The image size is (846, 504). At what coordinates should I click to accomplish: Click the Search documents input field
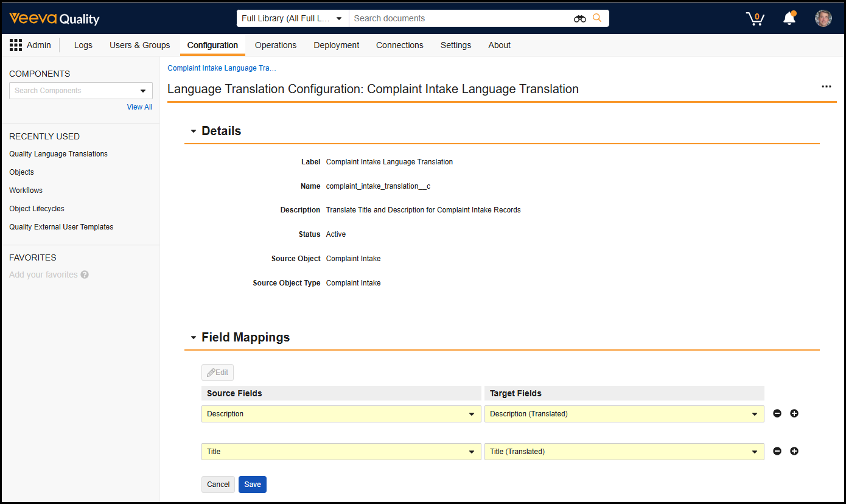pos(460,18)
